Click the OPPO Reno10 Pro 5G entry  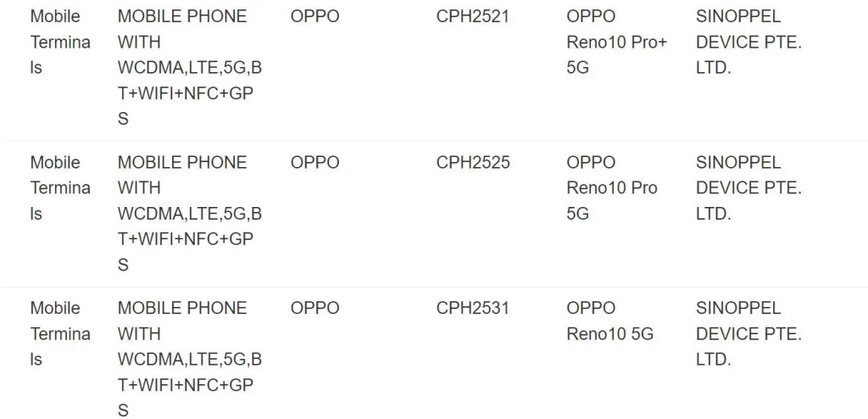(x=612, y=187)
